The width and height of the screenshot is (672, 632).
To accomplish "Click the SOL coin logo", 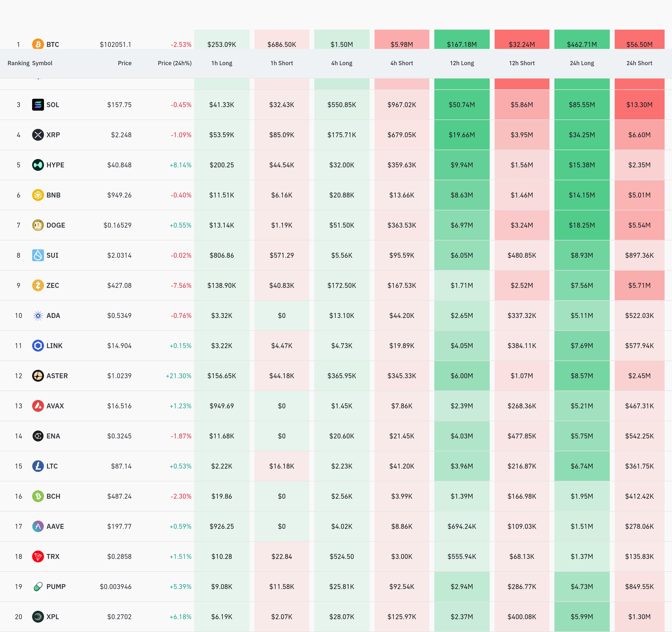I will click(38, 105).
